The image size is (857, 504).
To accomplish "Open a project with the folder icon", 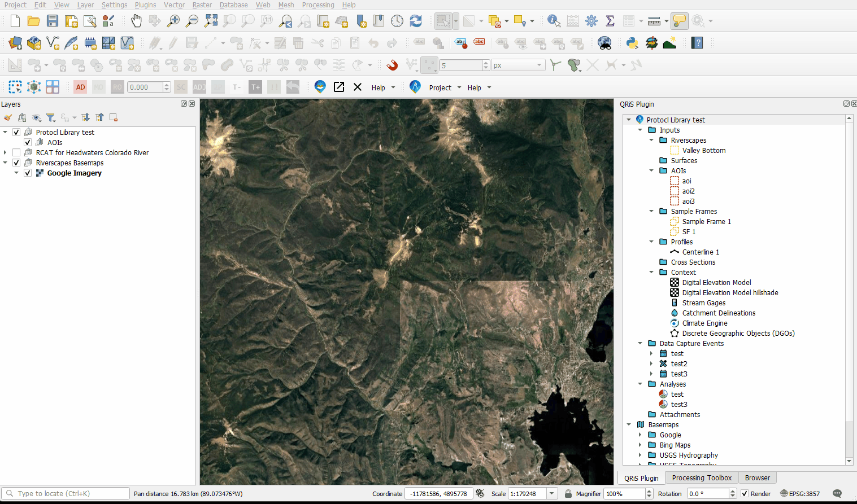I will 34,21.
